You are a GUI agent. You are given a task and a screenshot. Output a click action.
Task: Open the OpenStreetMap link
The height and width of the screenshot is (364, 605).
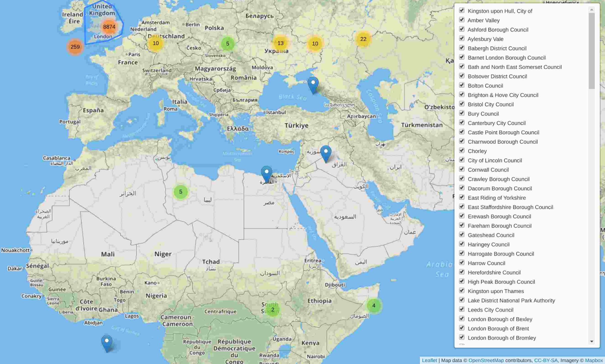point(486,360)
